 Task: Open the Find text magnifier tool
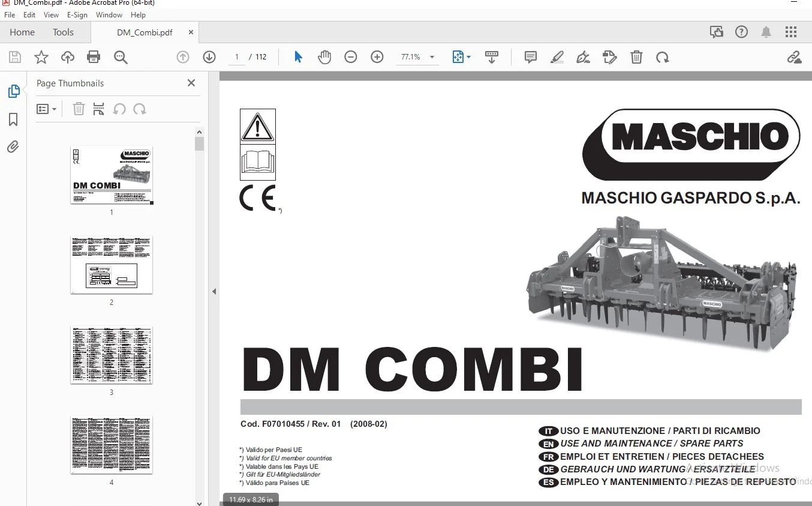(x=121, y=57)
